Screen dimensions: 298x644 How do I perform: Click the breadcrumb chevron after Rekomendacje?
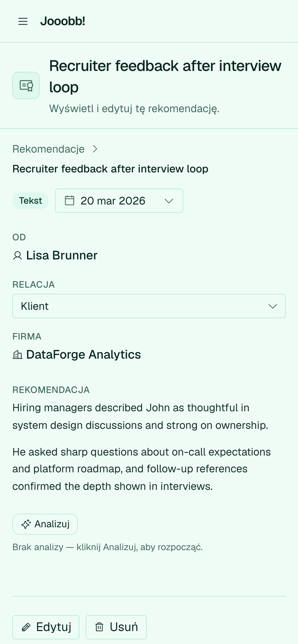[x=95, y=149]
